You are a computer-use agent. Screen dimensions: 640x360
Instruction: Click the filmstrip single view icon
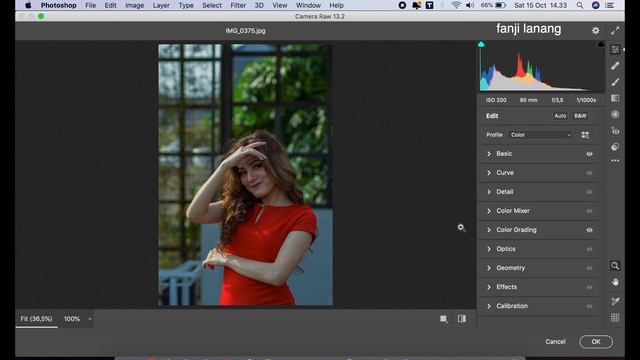pyautogui.click(x=444, y=319)
